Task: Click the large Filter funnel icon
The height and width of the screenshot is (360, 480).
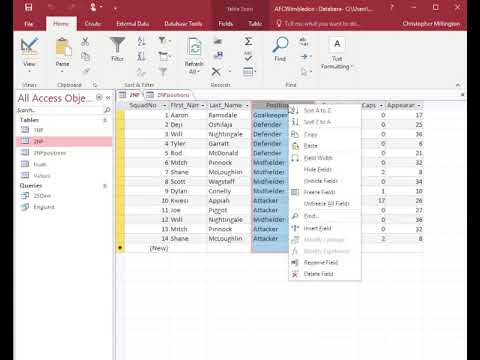Action: click(117, 45)
